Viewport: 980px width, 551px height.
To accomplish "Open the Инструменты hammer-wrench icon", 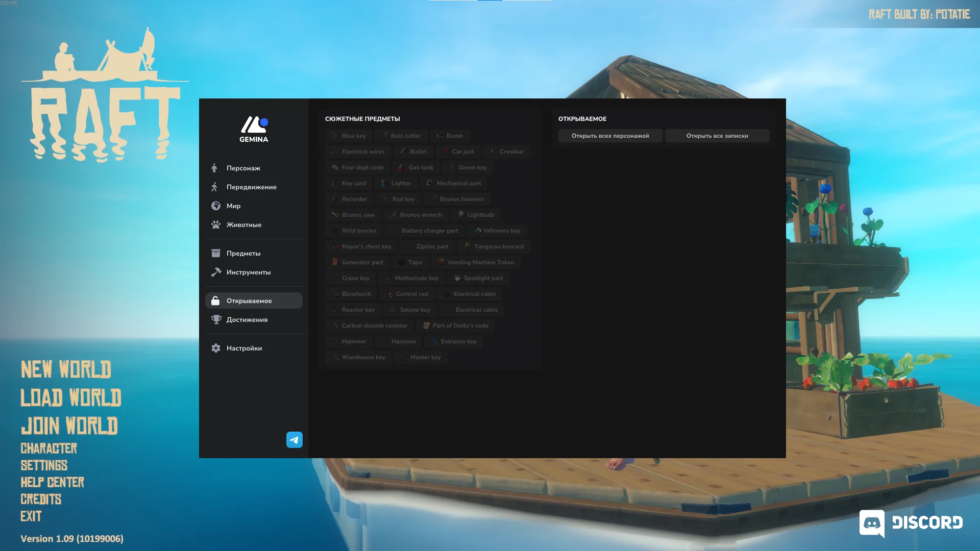I will point(216,272).
